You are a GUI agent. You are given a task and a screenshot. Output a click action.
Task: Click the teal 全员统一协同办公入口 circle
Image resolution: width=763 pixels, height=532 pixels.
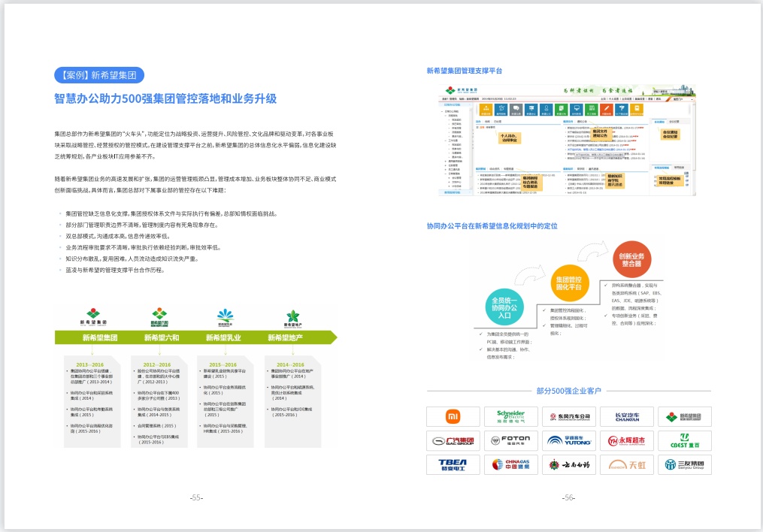coord(504,308)
